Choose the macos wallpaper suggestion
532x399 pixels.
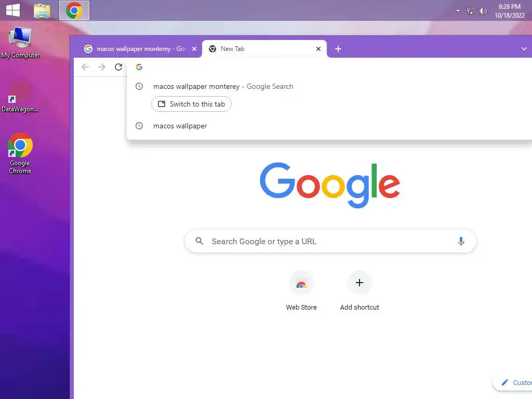coord(329,126)
